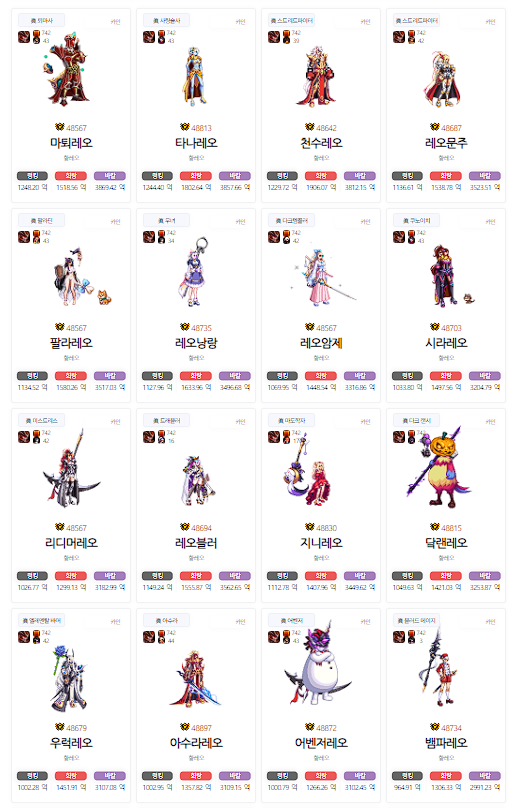Click the medal icon on 타나레오 card
This screenshot has height=808, width=527.
[161, 37]
